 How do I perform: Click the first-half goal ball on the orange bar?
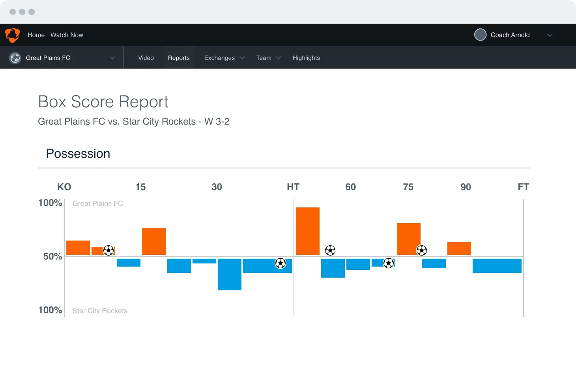pyautogui.click(x=108, y=250)
